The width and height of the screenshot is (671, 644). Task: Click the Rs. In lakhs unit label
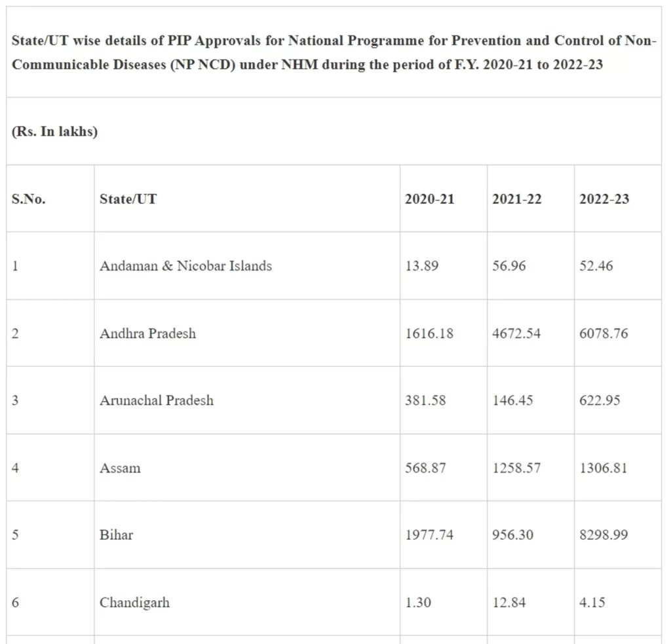(x=54, y=132)
